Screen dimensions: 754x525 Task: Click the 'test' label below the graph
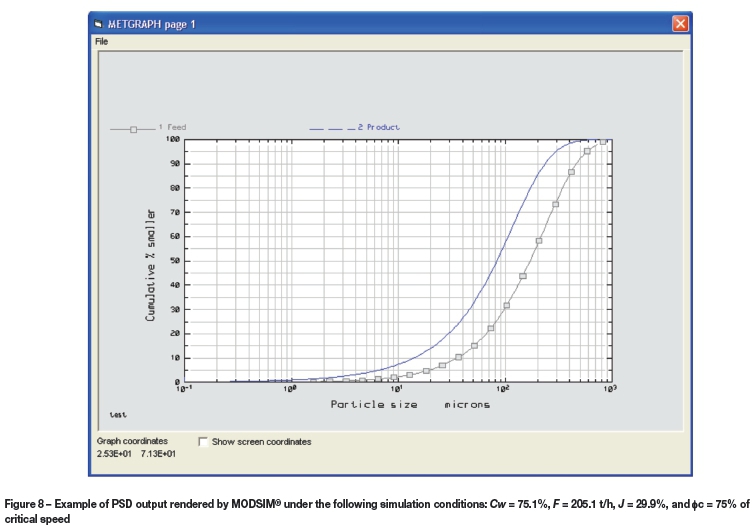coord(118,415)
